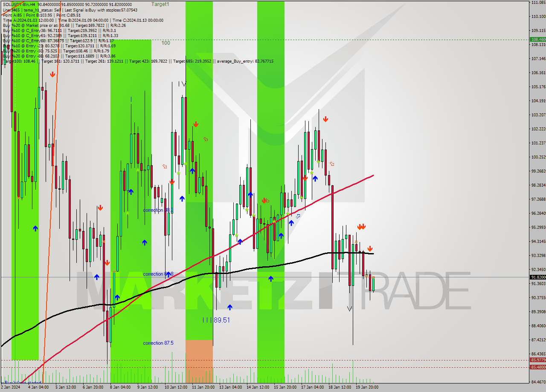Click the Target1 label
Screen dimensions: 546x392
coord(160,4)
